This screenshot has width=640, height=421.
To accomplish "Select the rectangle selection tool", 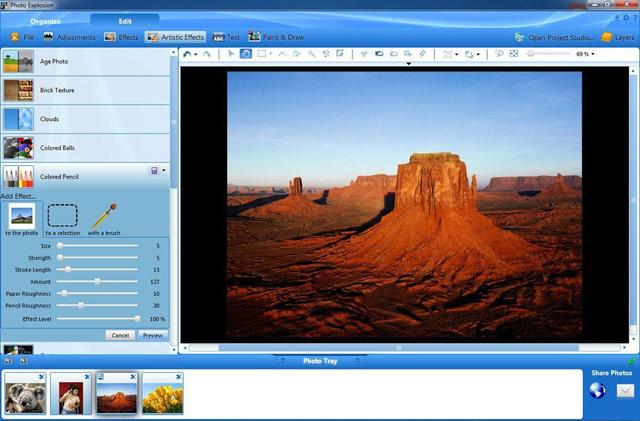I will coord(261,53).
